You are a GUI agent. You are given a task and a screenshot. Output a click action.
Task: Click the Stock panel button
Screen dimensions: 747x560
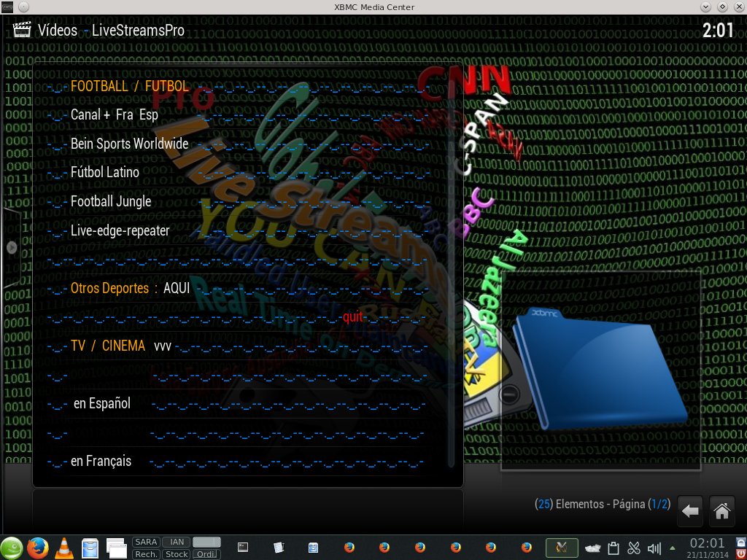(x=177, y=554)
